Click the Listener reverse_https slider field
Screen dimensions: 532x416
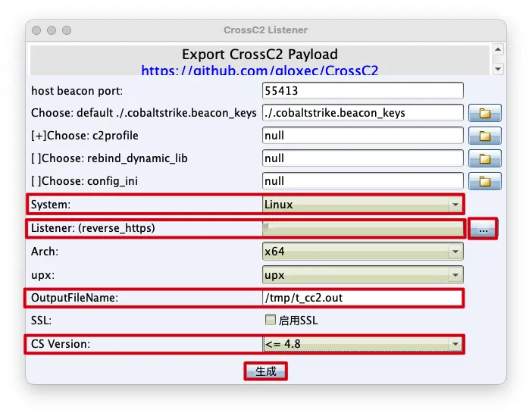coord(361,228)
